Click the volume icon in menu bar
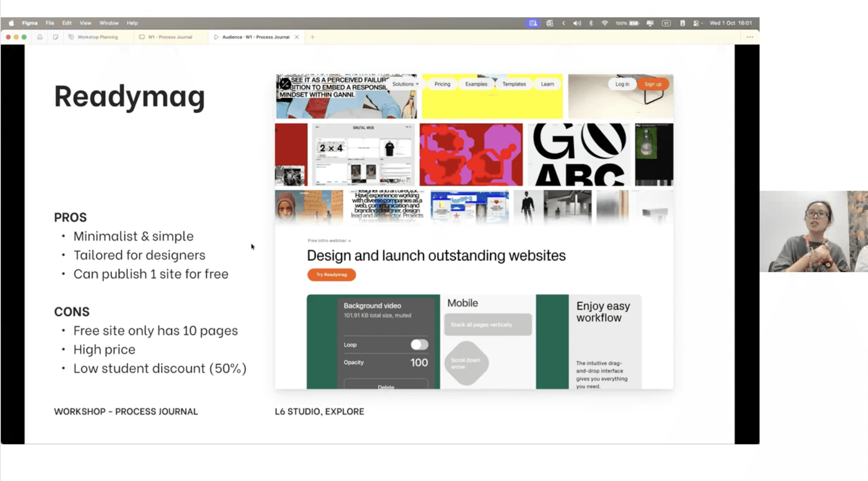868x481 pixels. 577,23
